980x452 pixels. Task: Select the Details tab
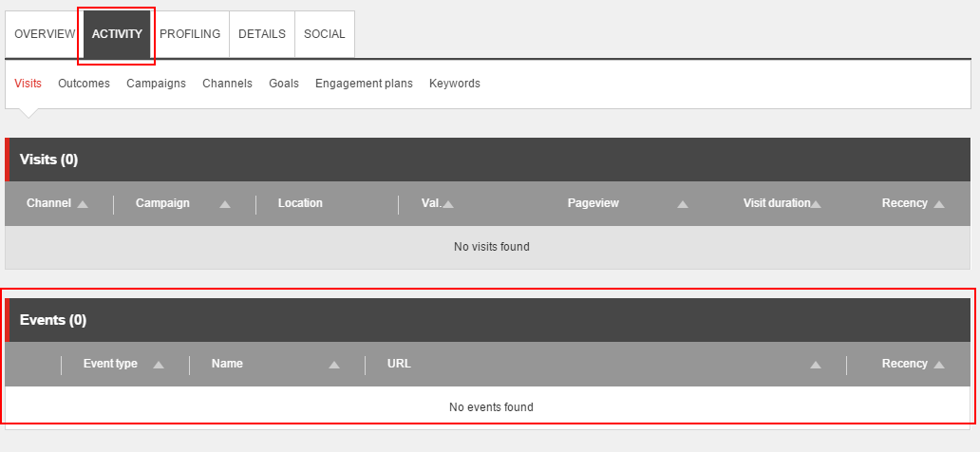[x=262, y=34]
